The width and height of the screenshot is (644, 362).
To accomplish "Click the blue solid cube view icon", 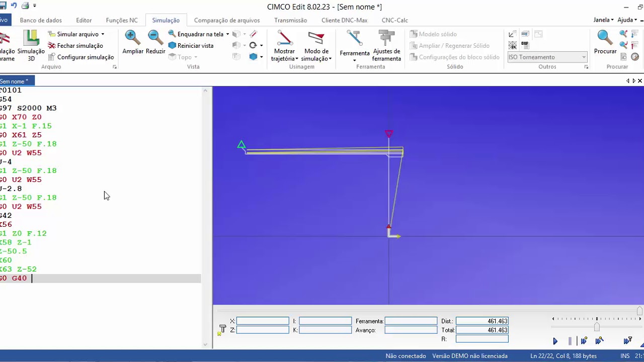I will click(253, 57).
